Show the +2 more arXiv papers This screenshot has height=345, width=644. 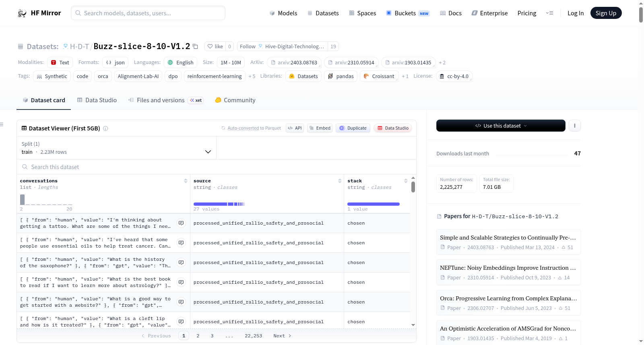442,62
